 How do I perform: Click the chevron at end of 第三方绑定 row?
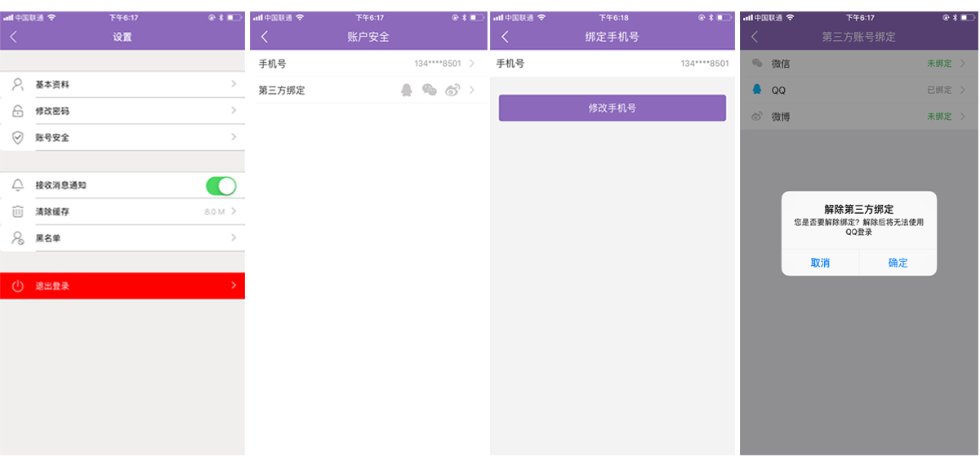pos(472,90)
